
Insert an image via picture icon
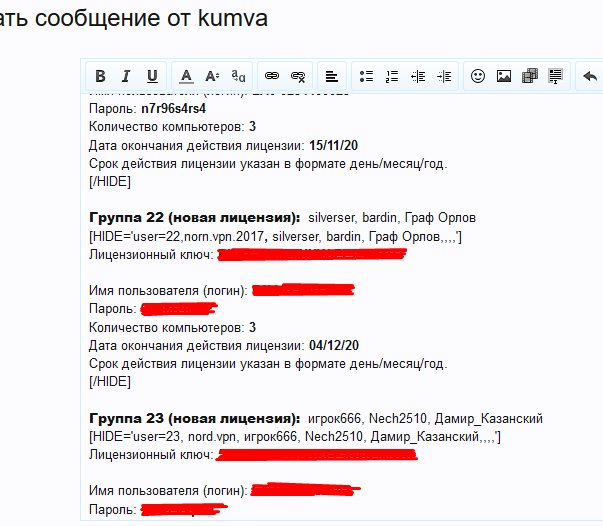pyautogui.click(x=504, y=76)
